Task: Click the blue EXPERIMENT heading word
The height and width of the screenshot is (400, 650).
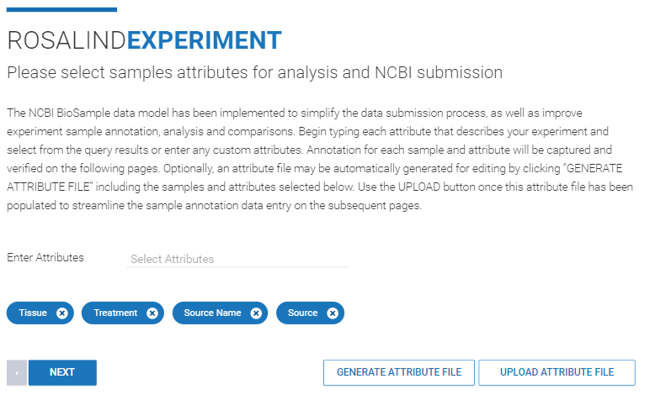Action: point(204,40)
